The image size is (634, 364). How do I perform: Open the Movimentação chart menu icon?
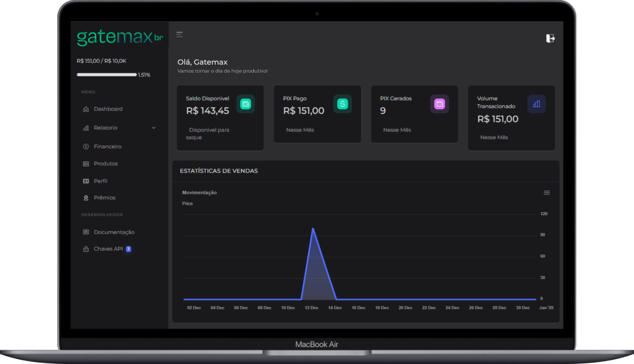click(x=547, y=193)
